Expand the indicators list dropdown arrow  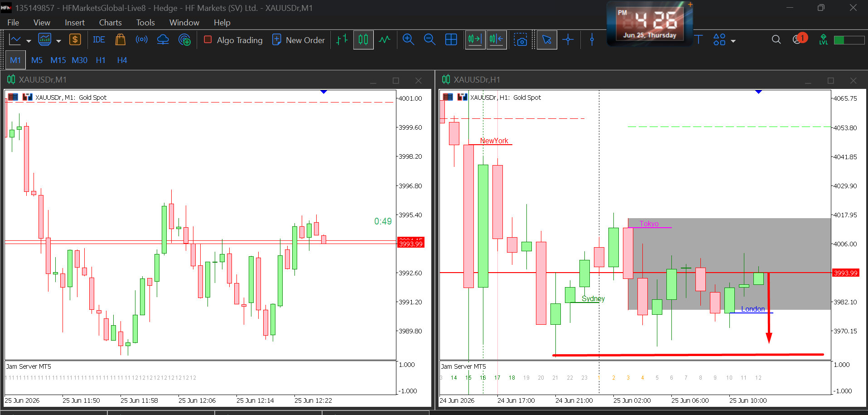click(x=58, y=41)
